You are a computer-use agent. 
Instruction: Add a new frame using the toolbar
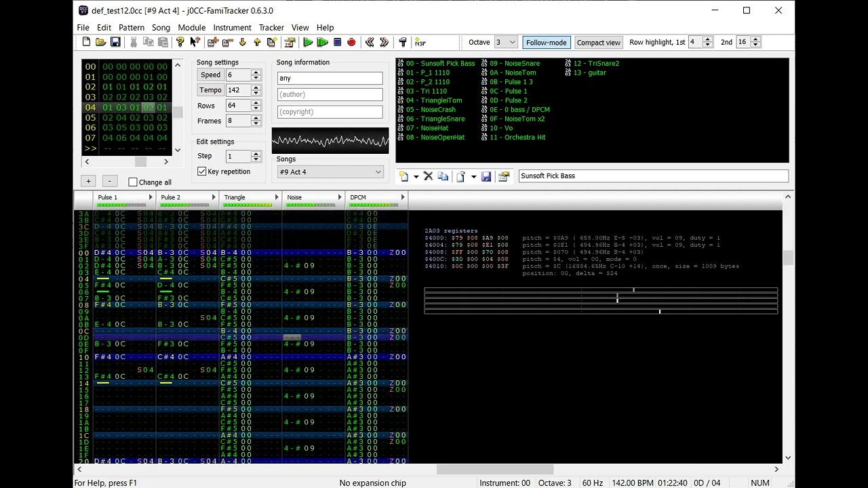[x=212, y=42]
